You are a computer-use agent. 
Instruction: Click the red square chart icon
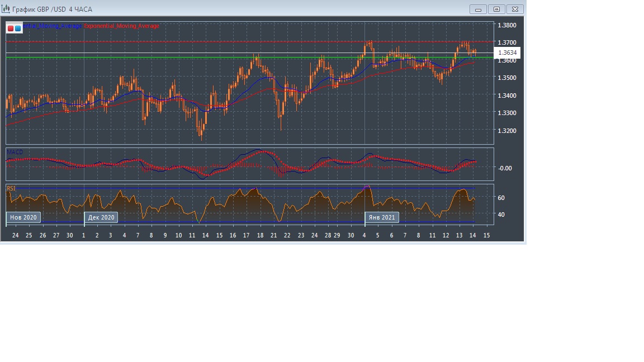point(11,28)
